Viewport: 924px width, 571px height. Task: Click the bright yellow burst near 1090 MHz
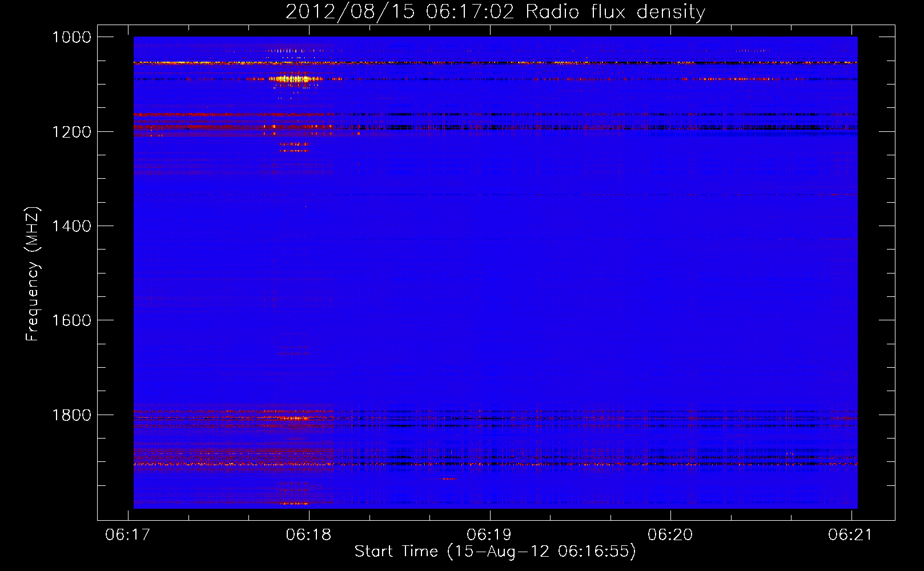pos(294,79)
